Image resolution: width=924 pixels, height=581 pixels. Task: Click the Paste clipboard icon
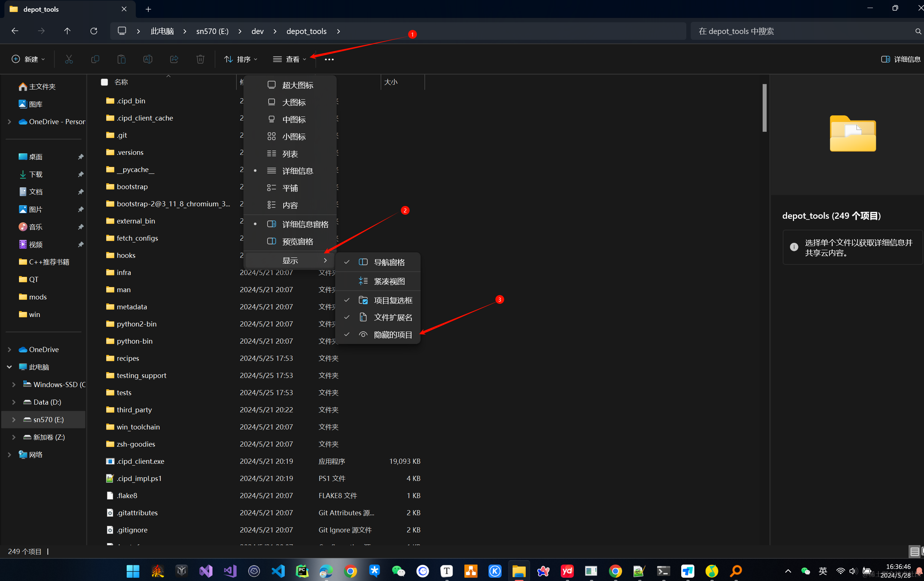click(121, 59)
